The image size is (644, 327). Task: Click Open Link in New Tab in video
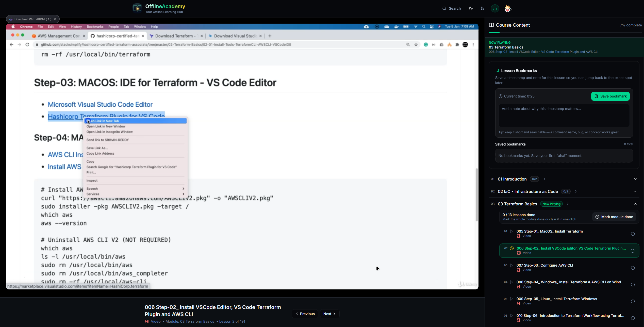click(136, 121)
